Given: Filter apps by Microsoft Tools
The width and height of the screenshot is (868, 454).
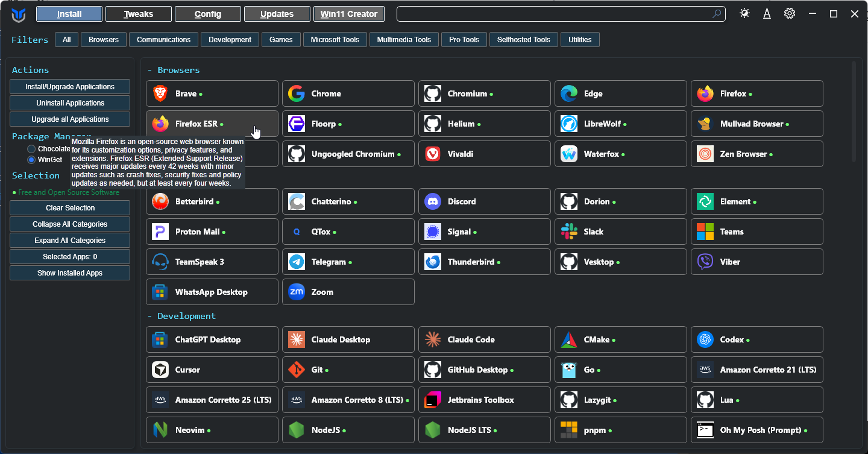Looking at the screenshot, I should pyautogui.click(x=335, y=40).
